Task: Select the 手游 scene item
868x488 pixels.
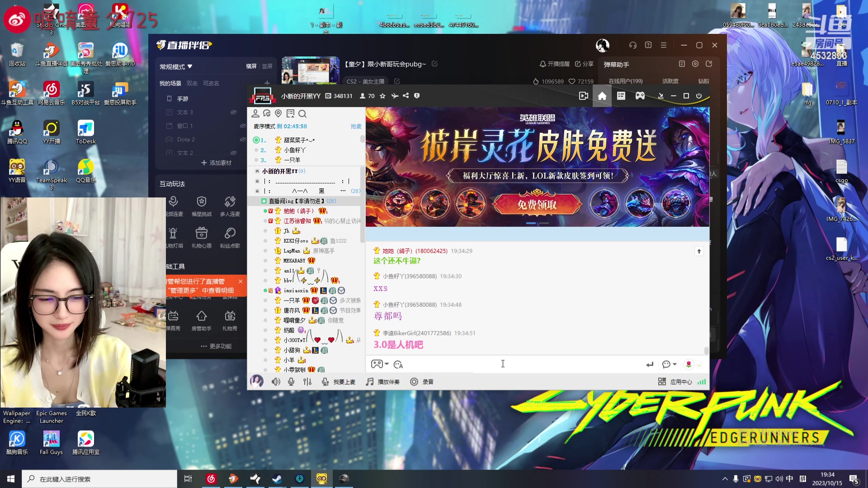Action: 183,99
